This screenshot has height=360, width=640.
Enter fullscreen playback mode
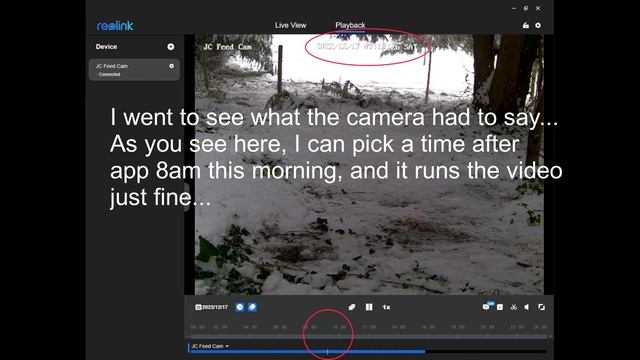[542, 307]
